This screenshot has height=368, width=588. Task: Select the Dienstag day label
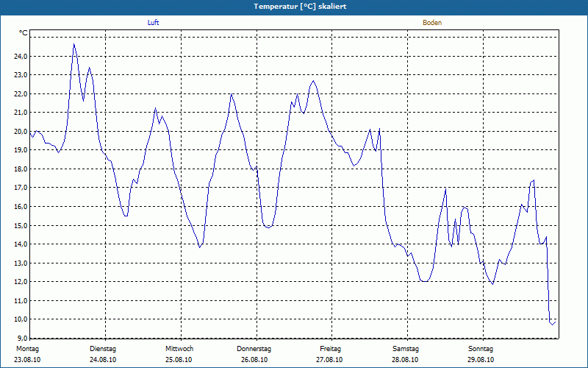(x=103, y=349)
